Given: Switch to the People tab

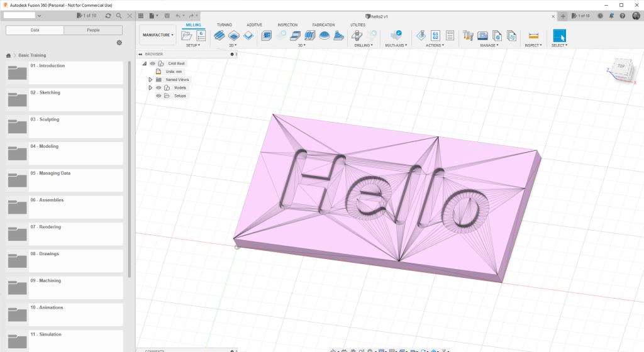Looking at the screenshot, I should pos(93,30).
